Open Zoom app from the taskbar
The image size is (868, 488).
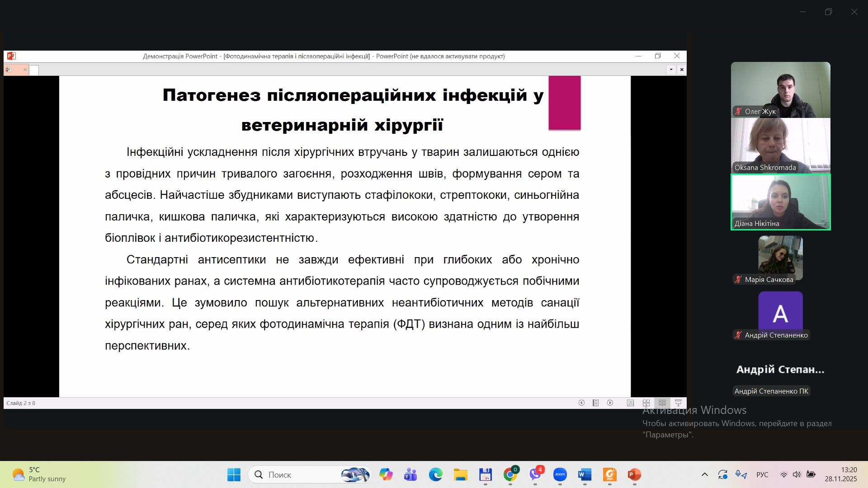(560, 474)
